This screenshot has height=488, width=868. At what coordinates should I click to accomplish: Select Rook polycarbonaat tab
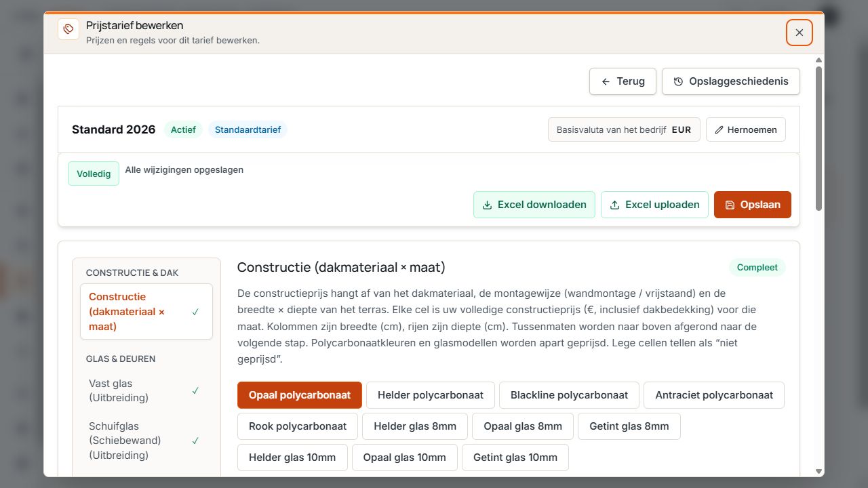[298, 426]
